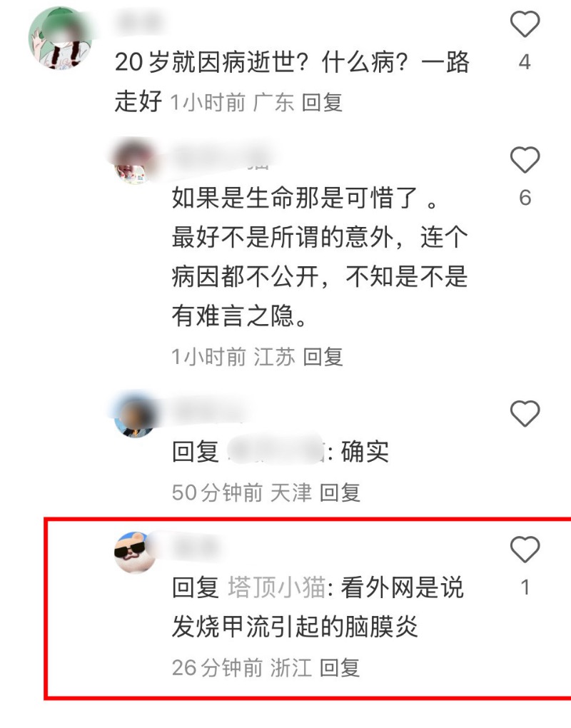Open the sunglasses hamster avatar profile
This screenshot has height=728, width=571.
click(x=136, y=552)
